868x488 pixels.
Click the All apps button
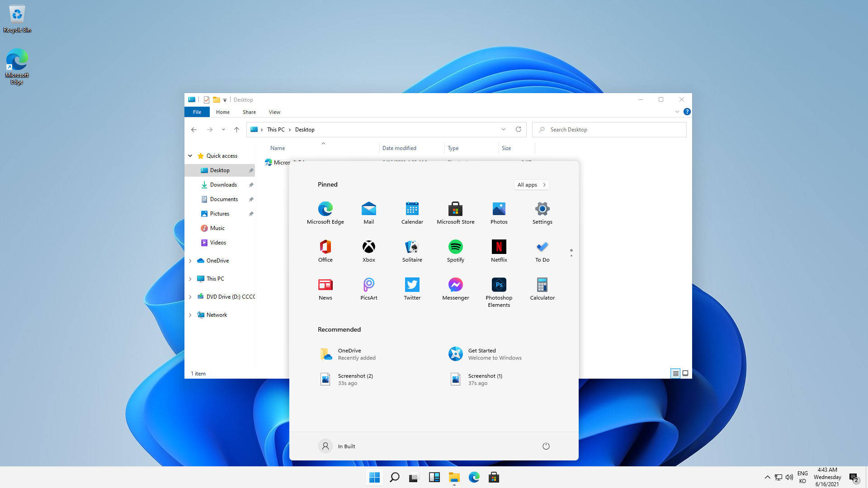(x=532, y=185)
